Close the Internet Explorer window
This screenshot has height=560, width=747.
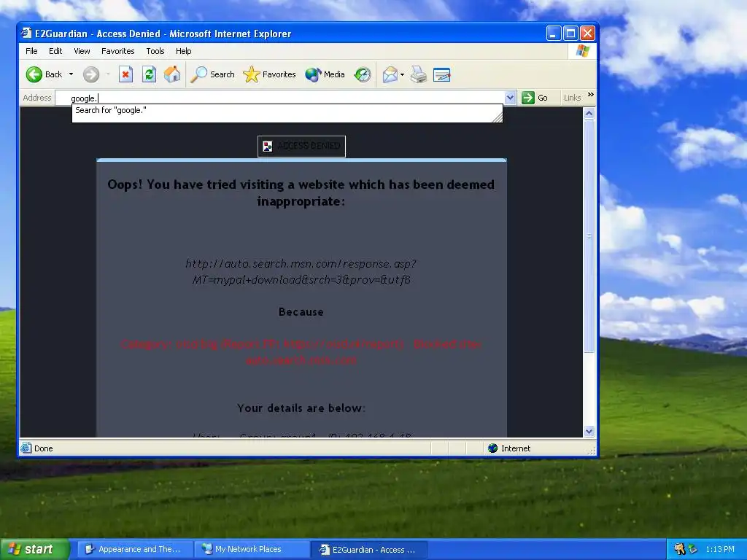587,34
